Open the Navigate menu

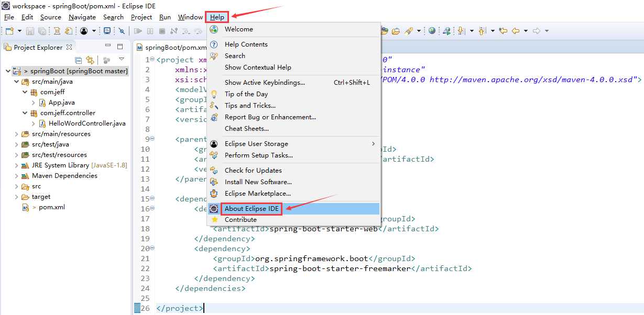point(82,17)
